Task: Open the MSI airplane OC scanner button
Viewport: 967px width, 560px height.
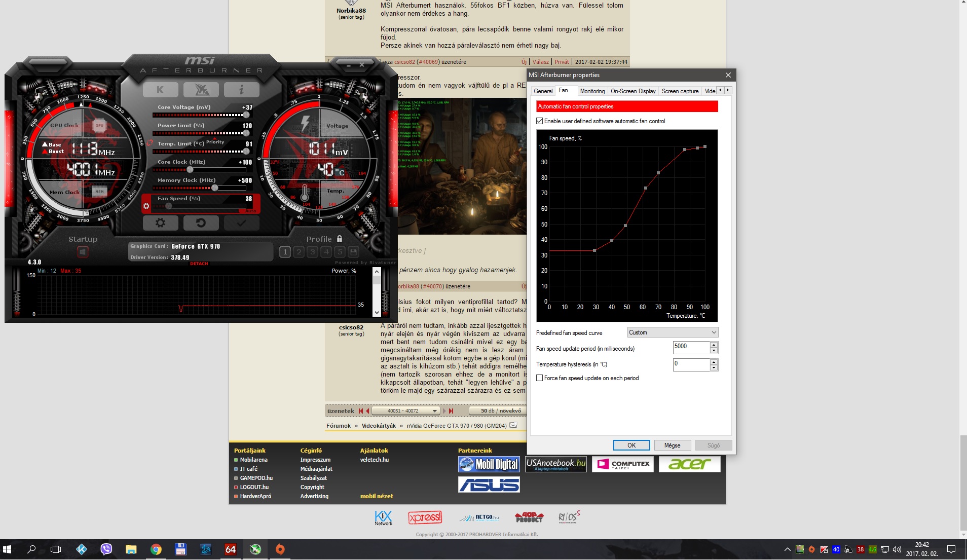Action: 201,90
